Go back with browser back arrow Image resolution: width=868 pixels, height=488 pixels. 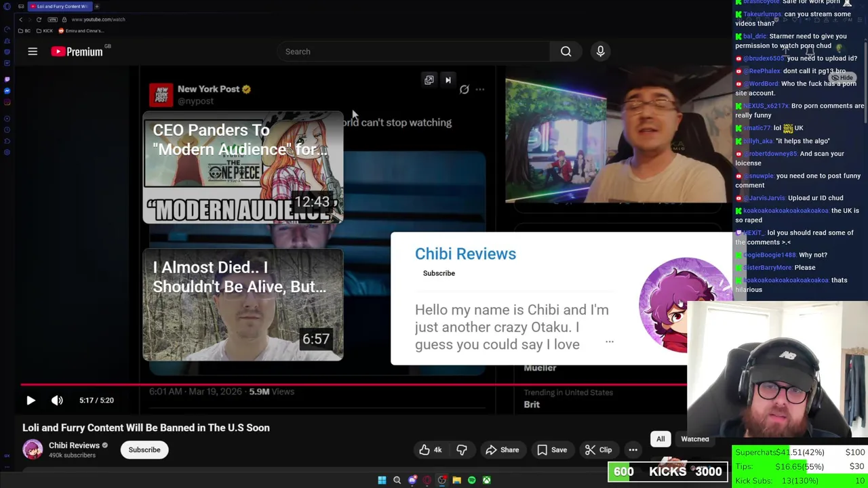[20, 20]
